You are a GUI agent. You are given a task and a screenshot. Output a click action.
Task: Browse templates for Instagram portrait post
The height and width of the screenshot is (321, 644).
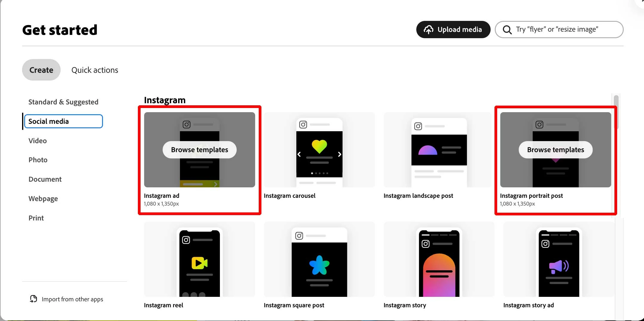point(555,150)
